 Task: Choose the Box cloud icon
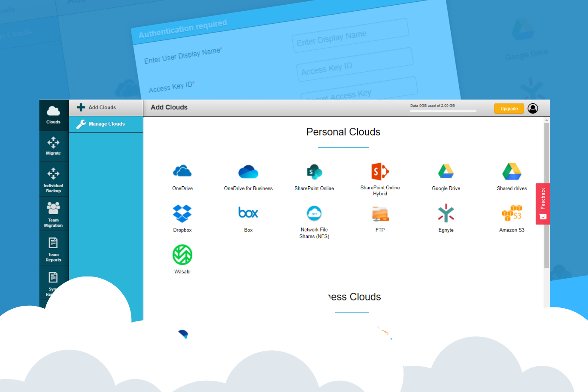248,213
